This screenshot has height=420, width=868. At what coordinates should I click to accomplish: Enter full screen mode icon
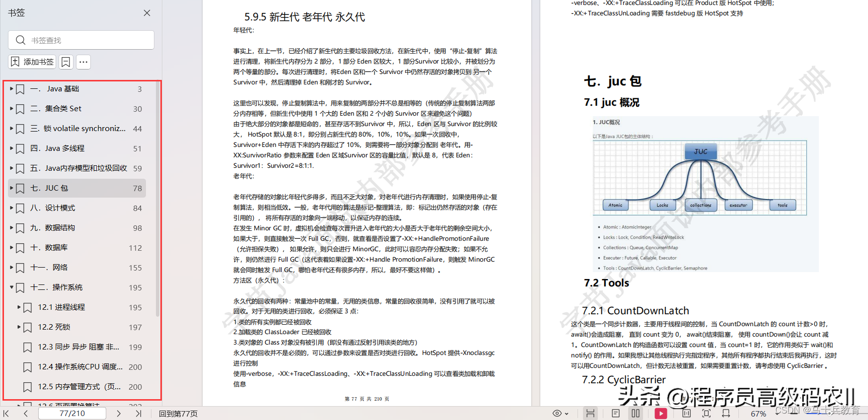tap(707, 414)
